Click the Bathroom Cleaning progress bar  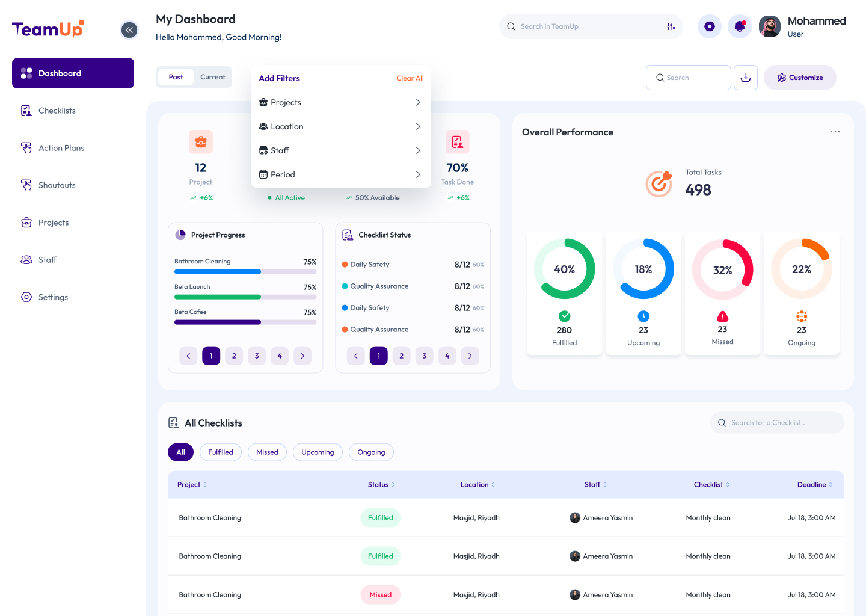click(245, 272)
